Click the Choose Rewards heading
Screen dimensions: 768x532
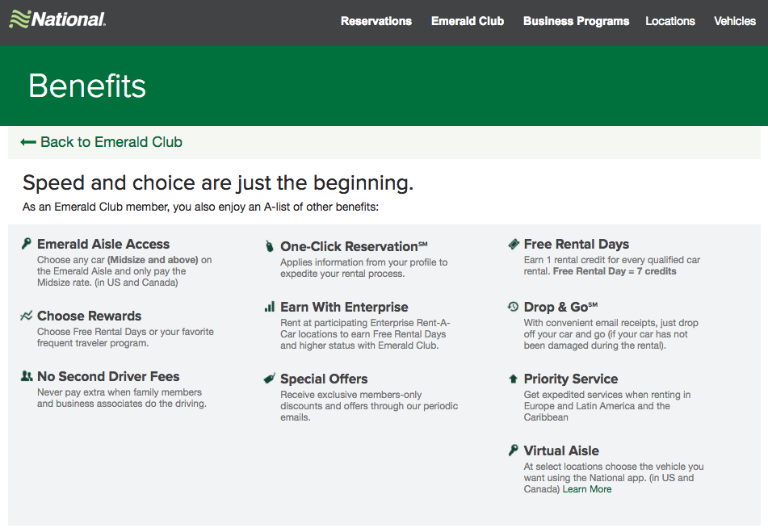click(89, 316)
